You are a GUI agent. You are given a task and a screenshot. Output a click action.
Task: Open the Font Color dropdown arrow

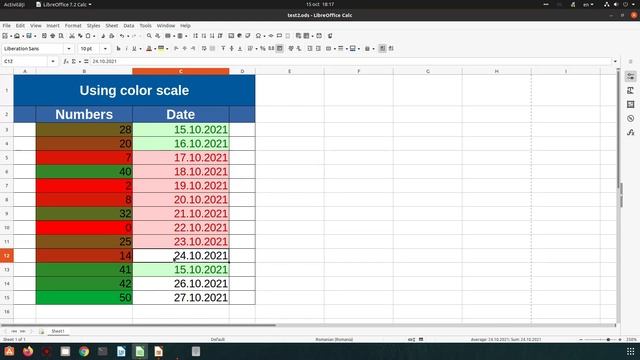pos(155,49)
